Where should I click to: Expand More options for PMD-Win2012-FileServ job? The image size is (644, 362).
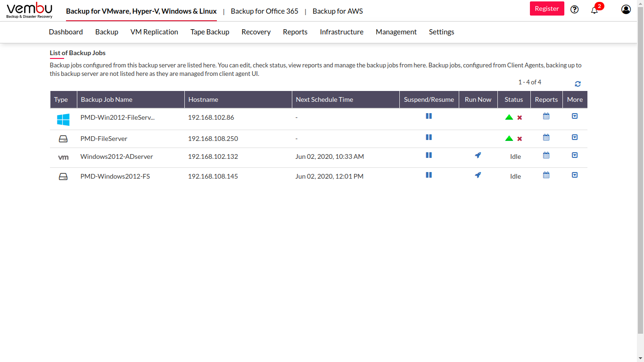(x=575, y=116)
